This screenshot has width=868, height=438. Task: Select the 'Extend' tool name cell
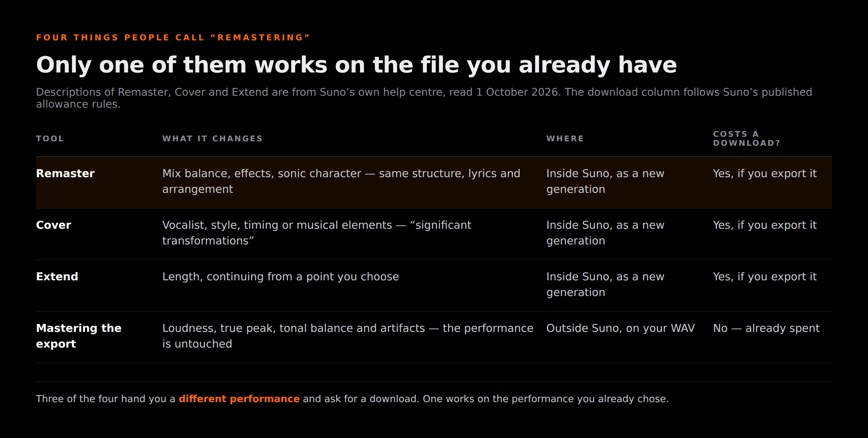coord(57,277)
